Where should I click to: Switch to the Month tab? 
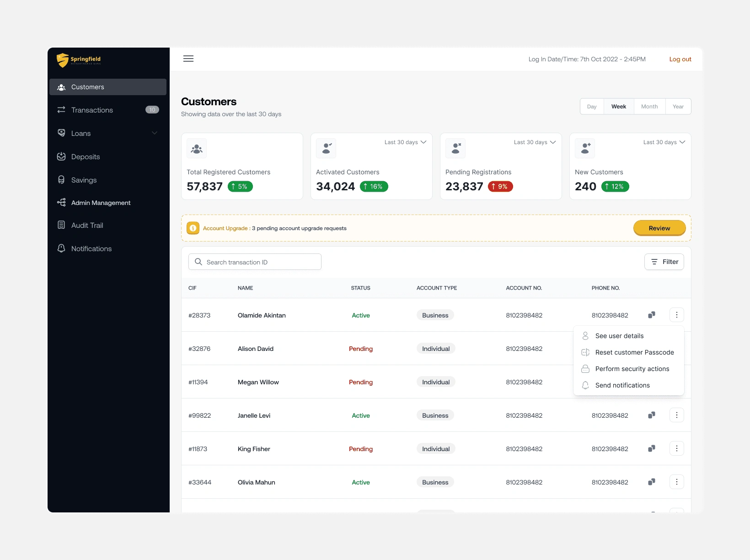pos(649,107)
